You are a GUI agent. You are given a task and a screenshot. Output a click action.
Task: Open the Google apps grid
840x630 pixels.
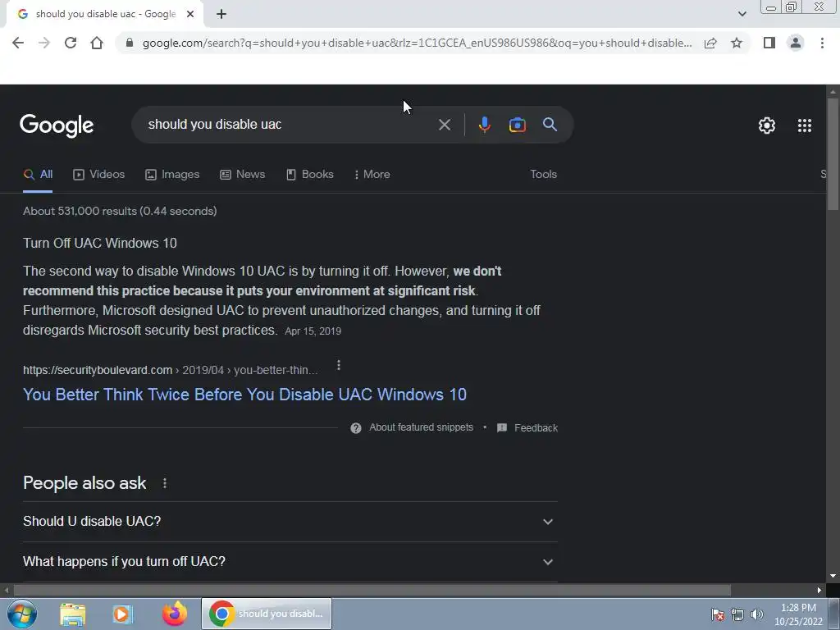804,126
